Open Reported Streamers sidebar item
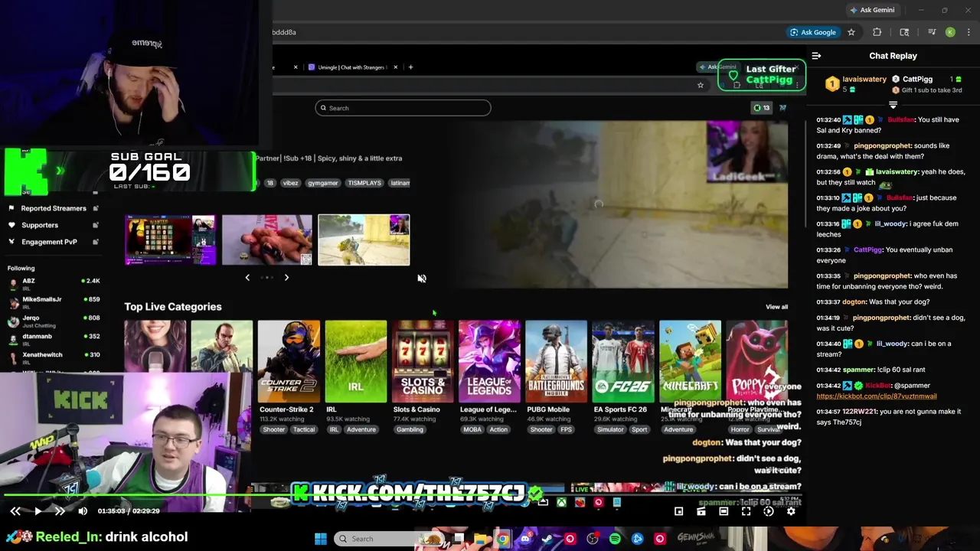This screenshot has width=980, height=551. pos(53,208)
